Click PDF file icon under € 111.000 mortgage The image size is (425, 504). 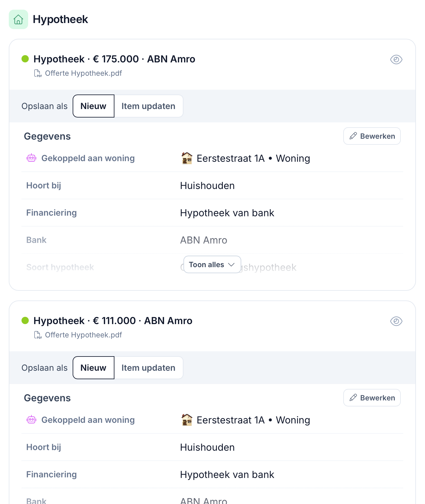point(38,335)
